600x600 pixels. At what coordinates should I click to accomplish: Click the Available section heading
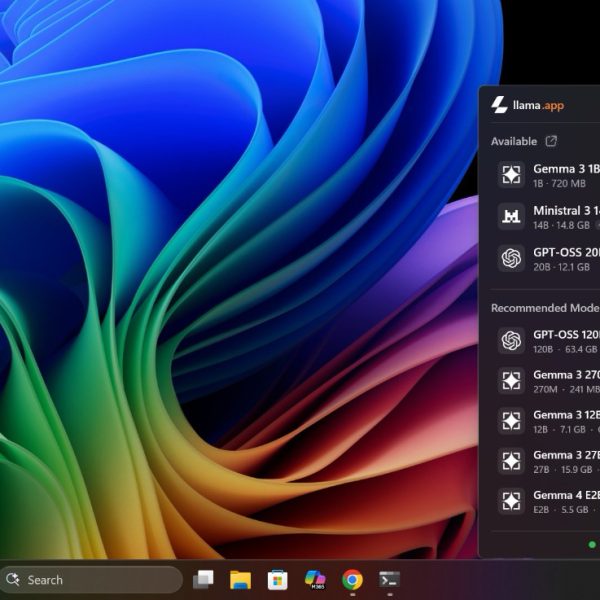pyautogui.click(x=514, y=141)
